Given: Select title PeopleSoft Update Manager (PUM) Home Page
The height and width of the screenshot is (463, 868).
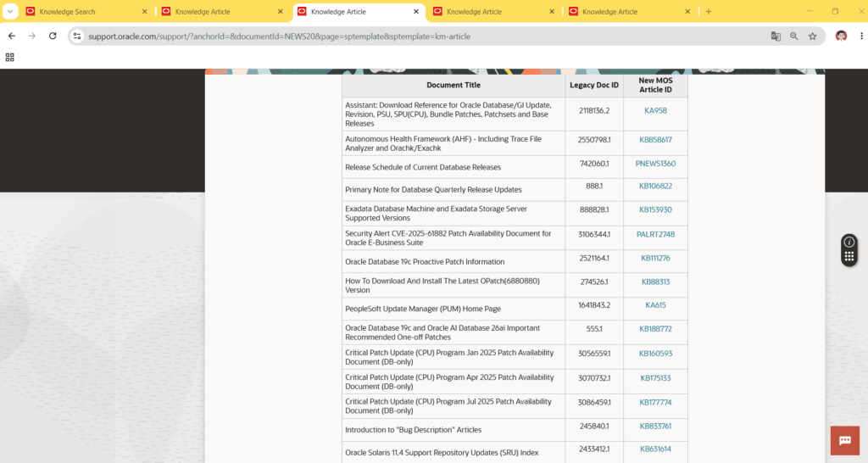Looking at the screenshot, I should pos(423,309).
